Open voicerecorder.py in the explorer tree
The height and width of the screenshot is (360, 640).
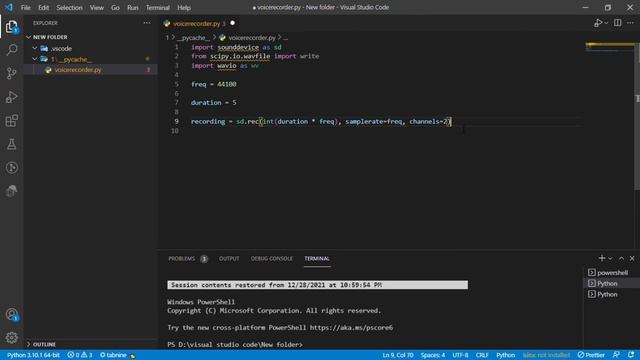coord(91,70)
